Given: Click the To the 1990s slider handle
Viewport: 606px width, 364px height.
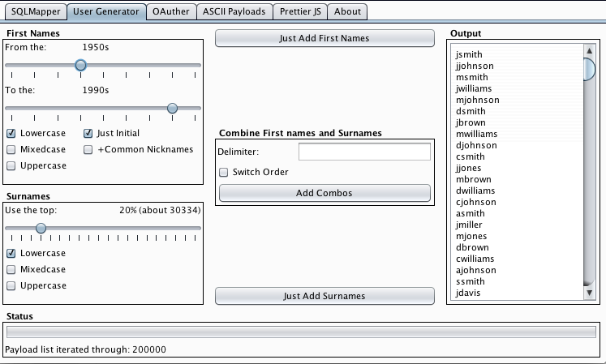Looking at the screenshot, I should tap(172, 108).
